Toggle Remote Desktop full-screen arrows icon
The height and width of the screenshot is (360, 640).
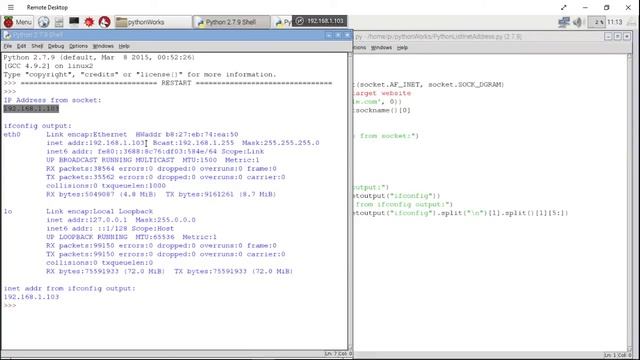tap(564, 7)
